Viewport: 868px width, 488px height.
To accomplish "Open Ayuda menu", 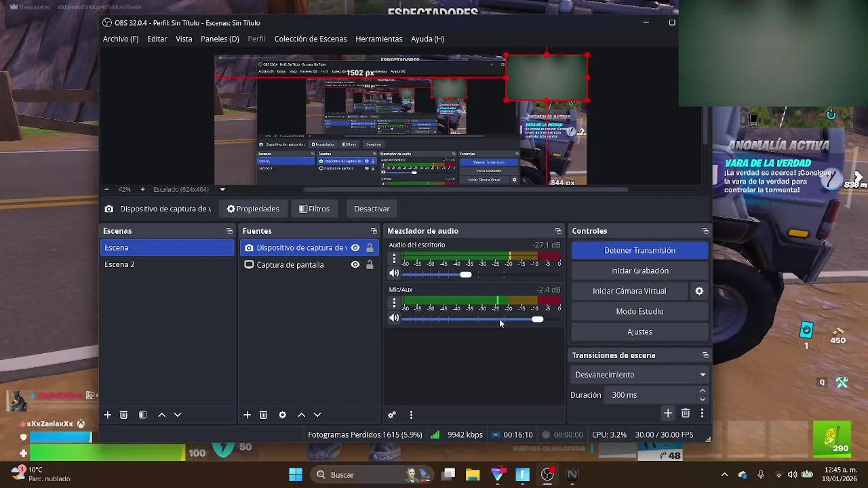I will [427, 39].
